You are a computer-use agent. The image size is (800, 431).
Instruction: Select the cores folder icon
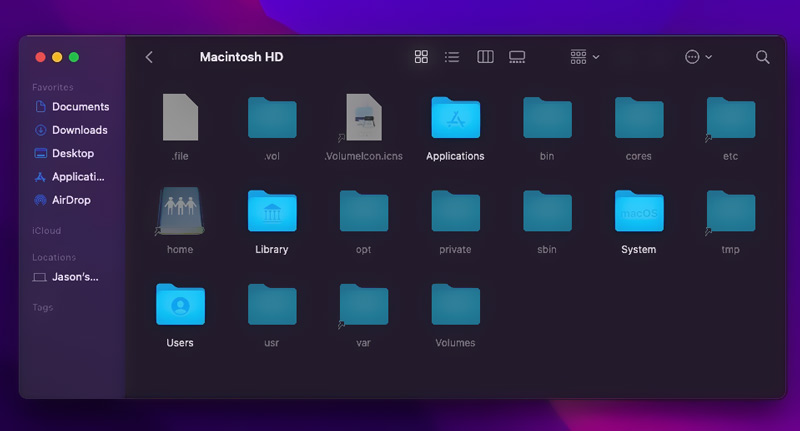(639, 117)
